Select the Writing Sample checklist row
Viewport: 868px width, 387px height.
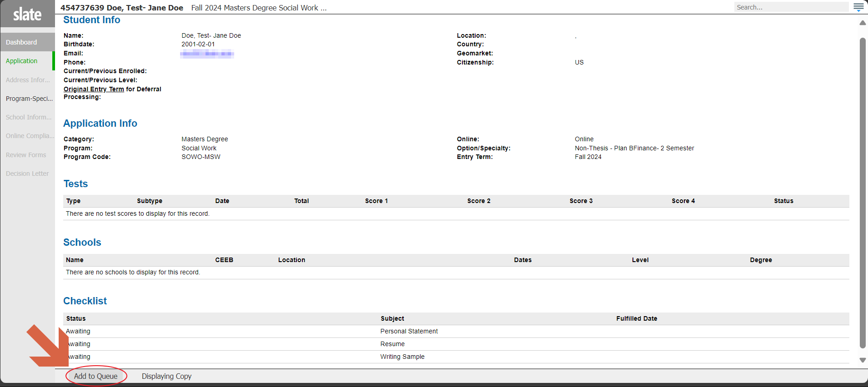(402, 357)
